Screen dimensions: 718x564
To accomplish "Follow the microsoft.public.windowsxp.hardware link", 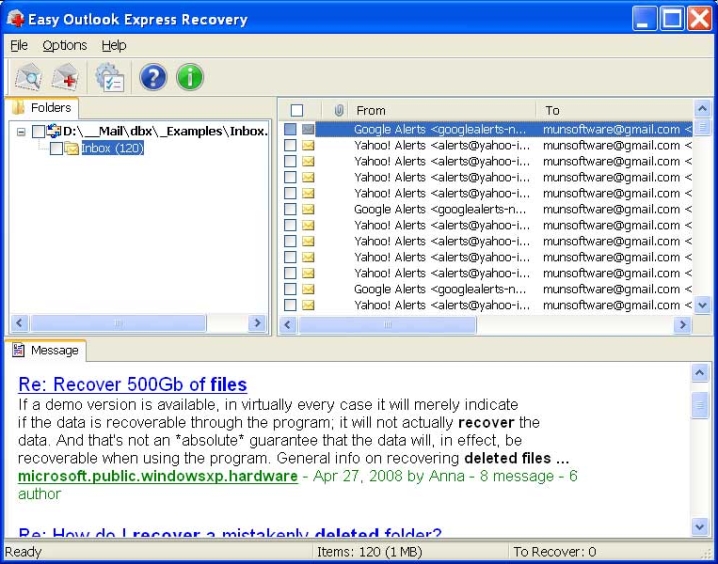I will (x=157, y=476).
